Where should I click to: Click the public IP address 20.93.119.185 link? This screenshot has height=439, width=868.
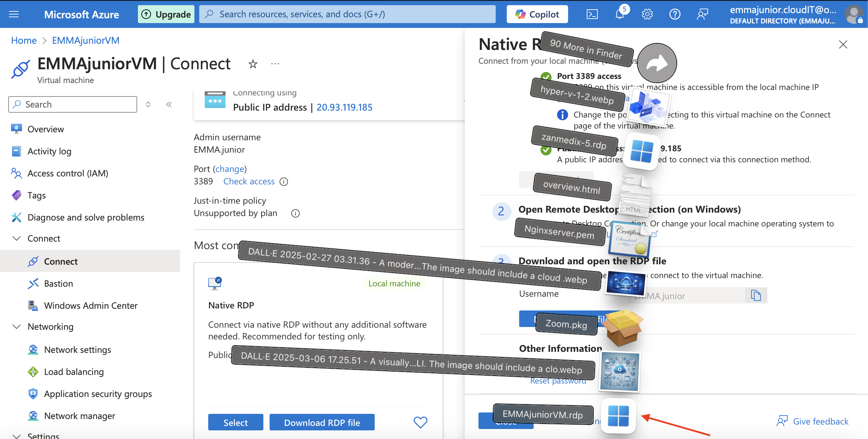point(344,107)
